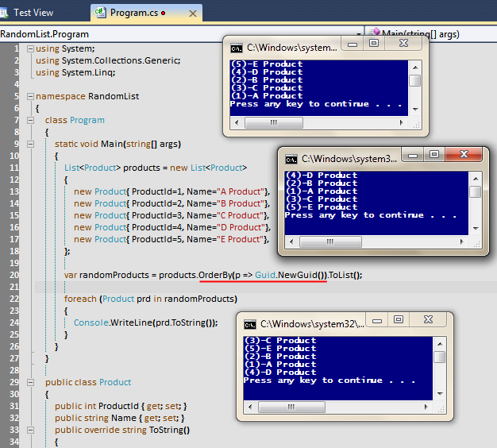Switch to the Test View tab
The image size is (497, 448).
point(33,13)
